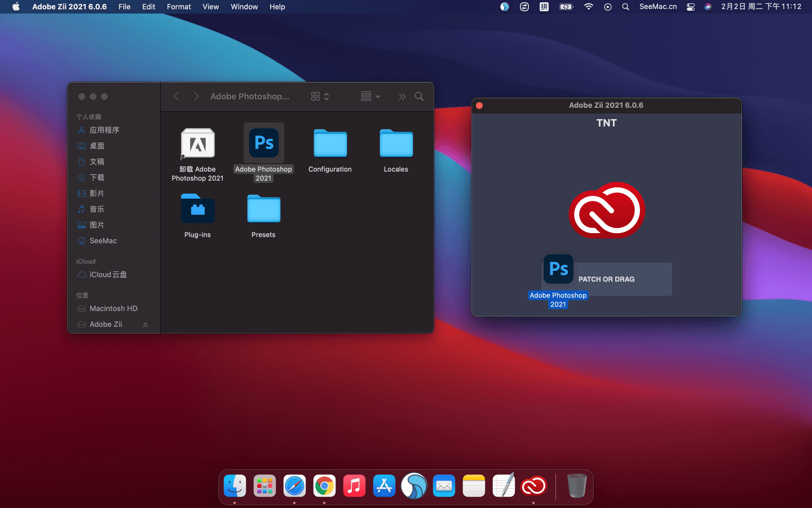The width and height of the screenshot is (812, 508).
Task: Switch Finder icon view style selector
Action: (320, 97)
